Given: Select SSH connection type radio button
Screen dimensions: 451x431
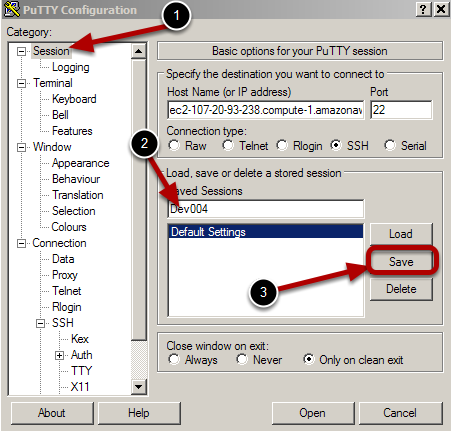Looking at the screenshot, I should [x=336, y=145].
